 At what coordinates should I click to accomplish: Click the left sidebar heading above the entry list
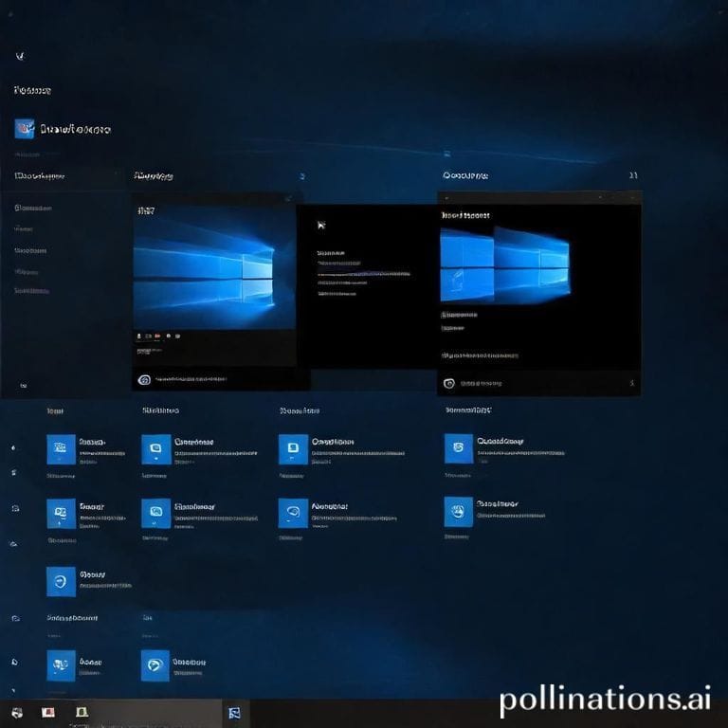pos(39,176)
